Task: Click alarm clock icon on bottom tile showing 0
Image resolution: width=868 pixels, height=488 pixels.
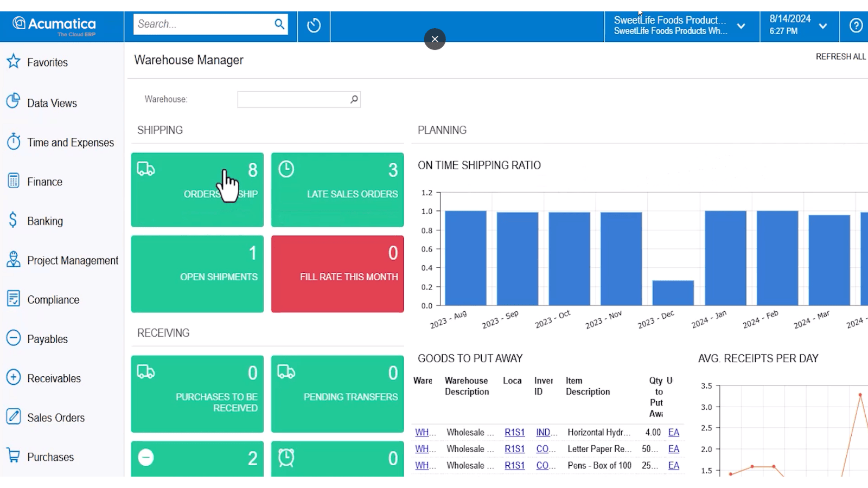Action: pyautogui.click(x=286, y=458)
